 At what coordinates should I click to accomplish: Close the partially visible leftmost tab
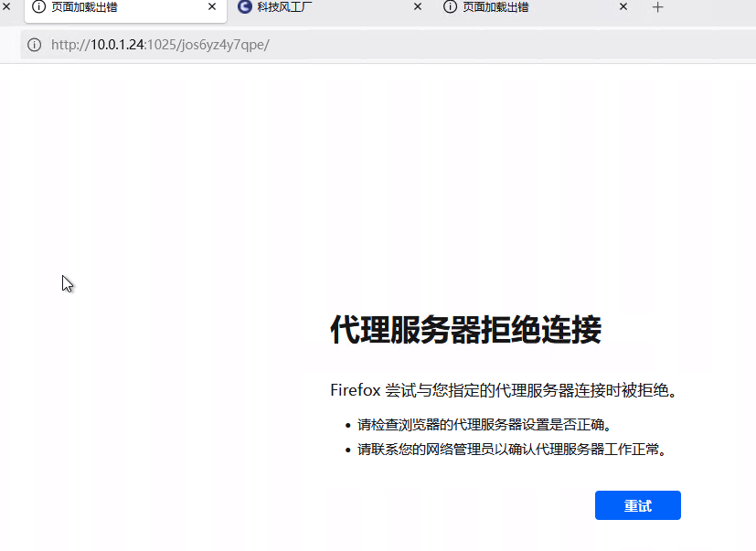pyautogui.click(x=6, y=6)
